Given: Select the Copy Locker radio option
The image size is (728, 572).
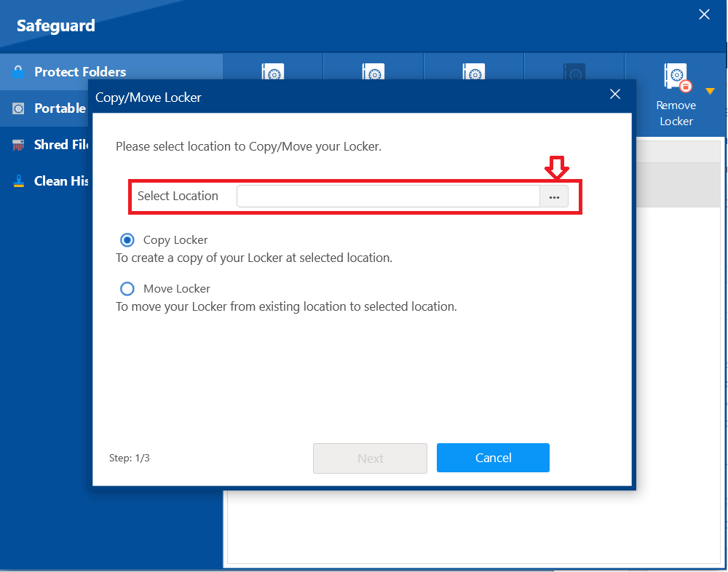Looking at the screenshot, I should click(x=127, y=240).
